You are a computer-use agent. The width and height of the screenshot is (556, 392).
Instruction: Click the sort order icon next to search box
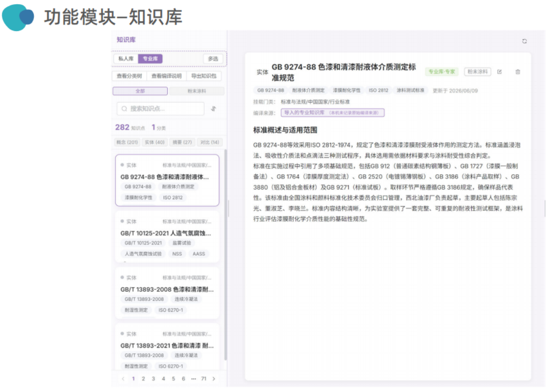(x=214, y=108)
